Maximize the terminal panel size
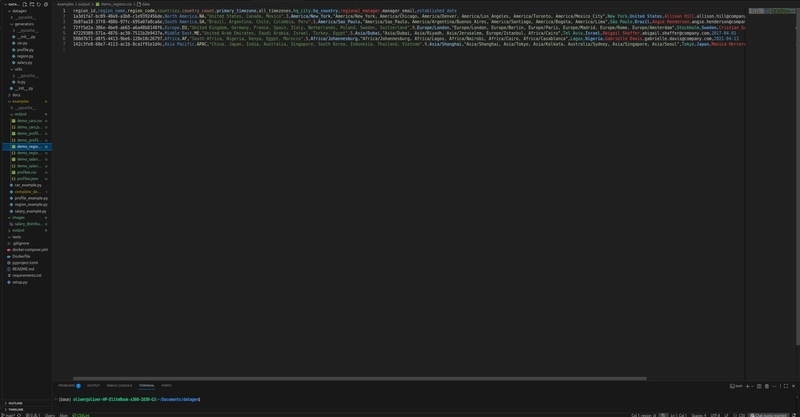 [786, 386]
